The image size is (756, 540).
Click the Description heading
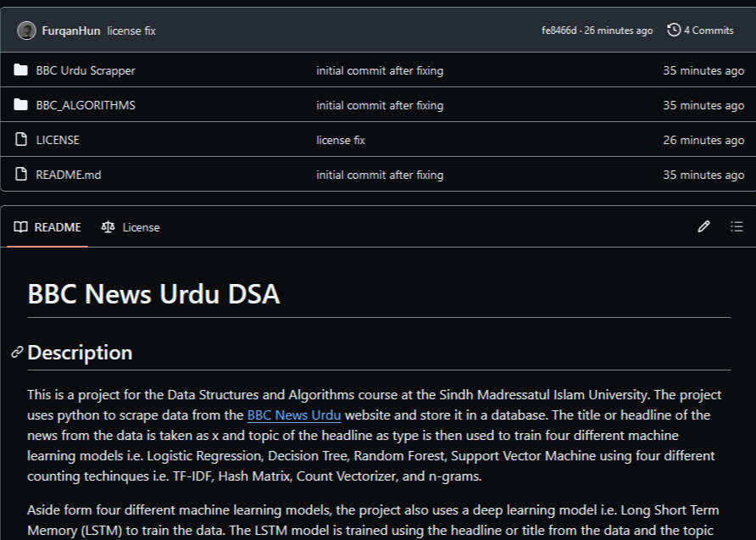pos(80,353)
